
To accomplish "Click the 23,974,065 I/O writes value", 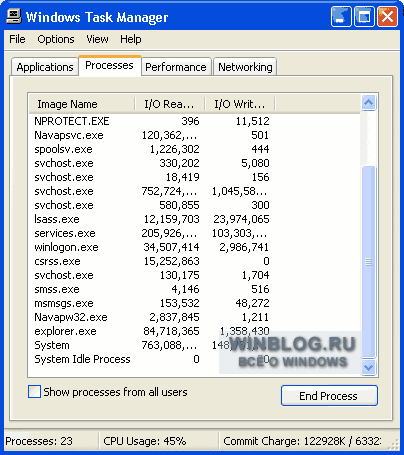I will [241, 219].
